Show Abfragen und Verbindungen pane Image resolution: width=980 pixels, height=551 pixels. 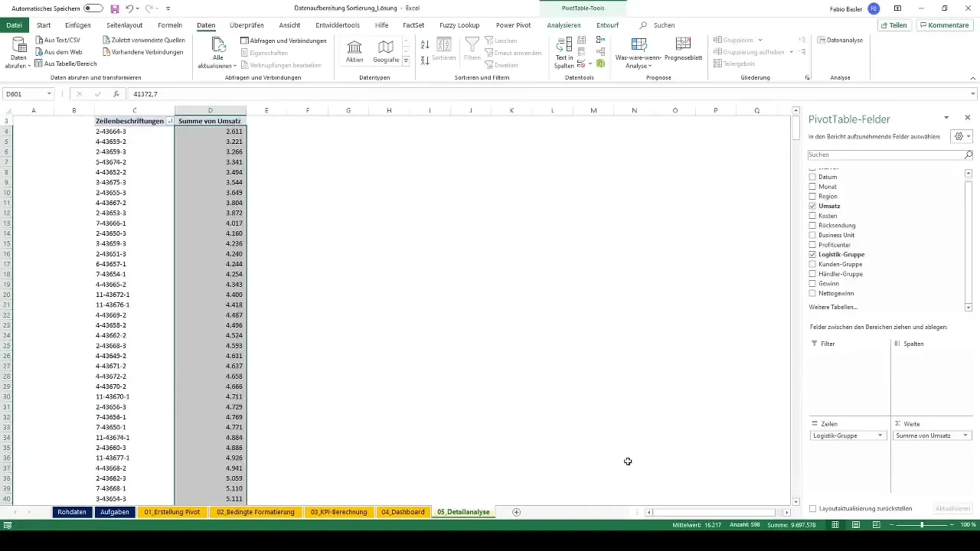(x=283, y=41)
